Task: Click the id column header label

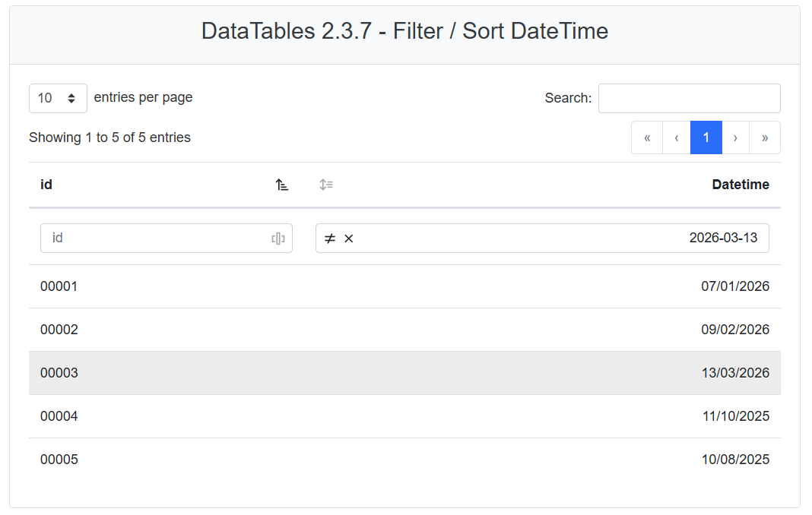Action: (46, 185)
